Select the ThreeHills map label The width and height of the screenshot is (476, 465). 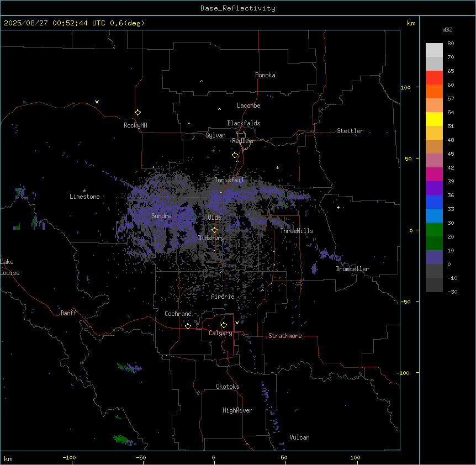[x=297, y=231]
